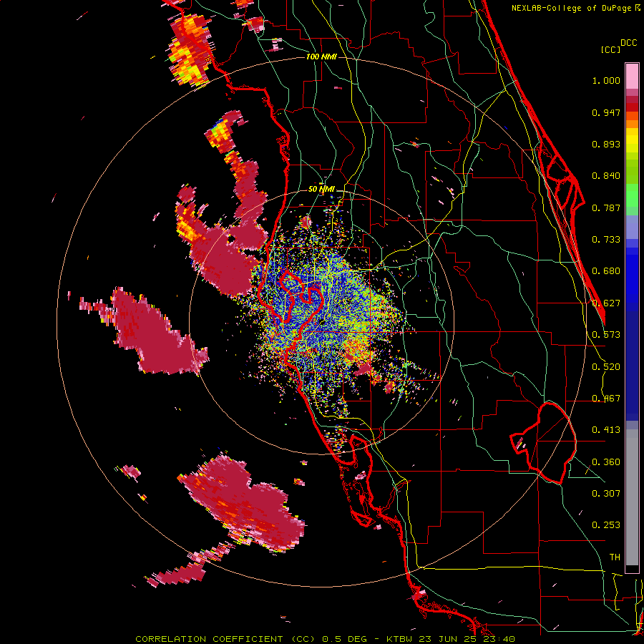The width and height of the screenshot is (644, 644).
Task: Click the DCC label above the color scale
Action: (x=629, y=43)
